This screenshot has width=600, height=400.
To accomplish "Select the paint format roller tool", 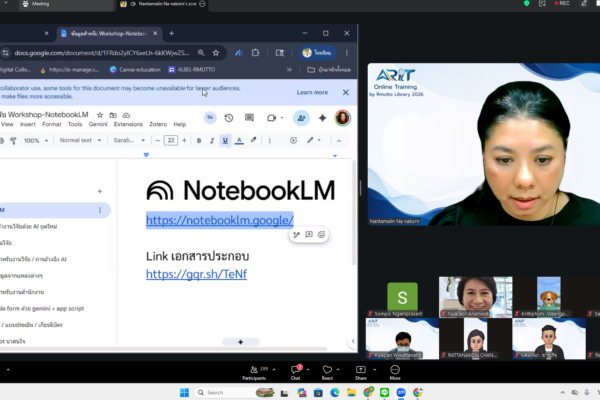I will pos(13,141).
